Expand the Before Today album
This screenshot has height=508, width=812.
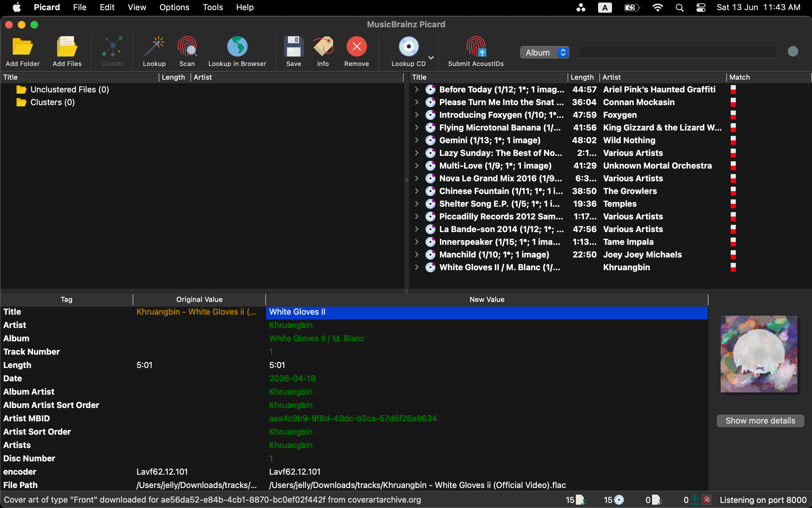pyautogui.click(x=417, y=89)
